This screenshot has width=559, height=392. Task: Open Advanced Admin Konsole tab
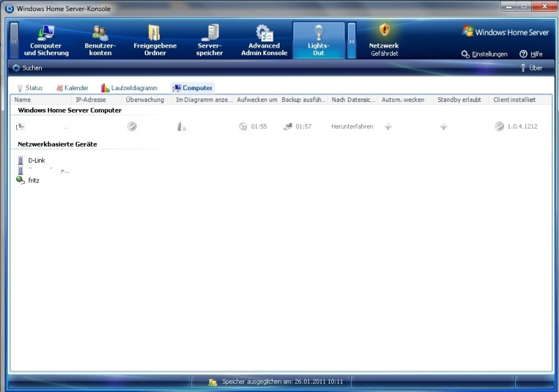point(264,41)
